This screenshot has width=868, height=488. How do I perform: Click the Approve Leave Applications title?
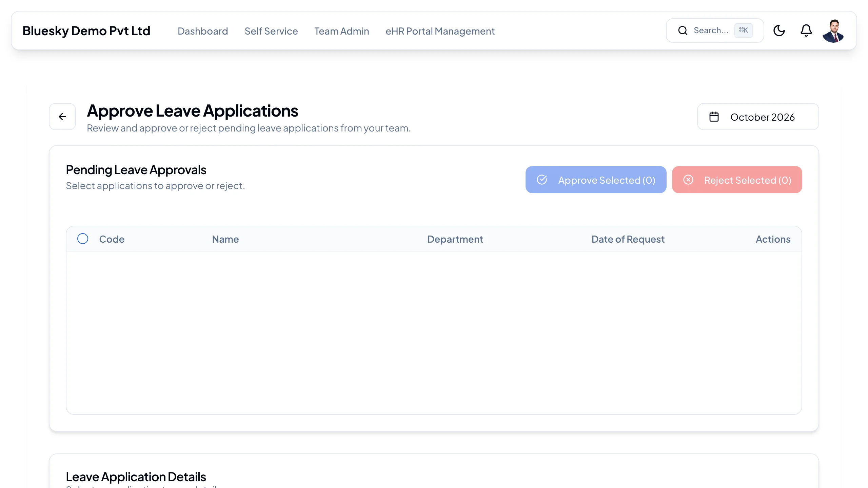pos(192,111)
